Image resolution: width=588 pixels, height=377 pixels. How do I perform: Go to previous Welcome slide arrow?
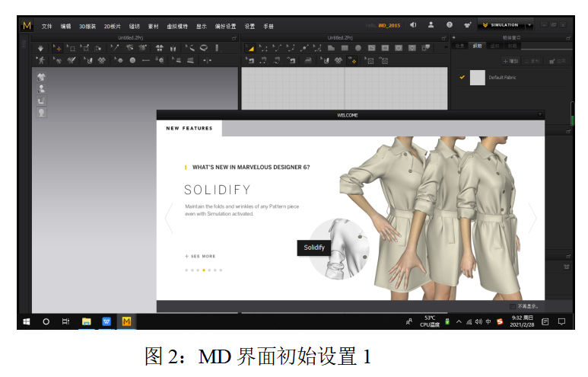169,218
